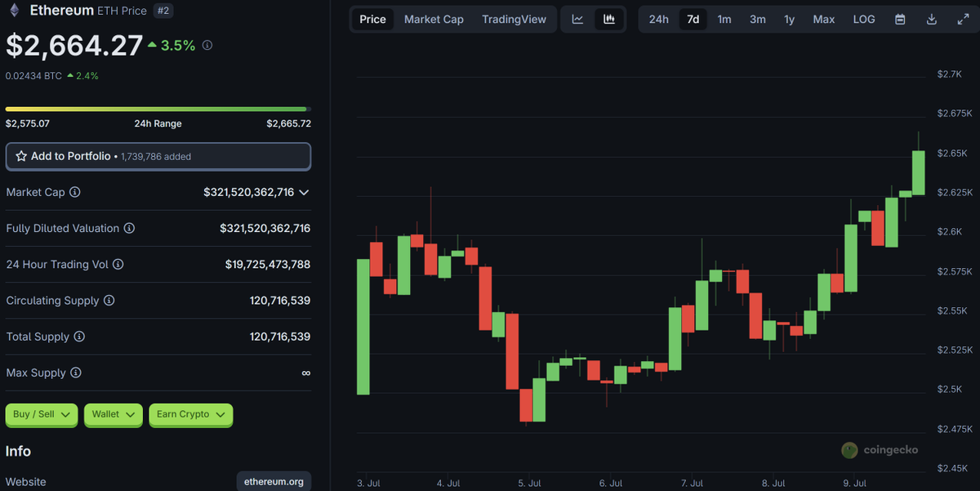Open the calendar date range picker
This screenshot has width=980, height=491.
pyautogui.click(x=900, y=19)
